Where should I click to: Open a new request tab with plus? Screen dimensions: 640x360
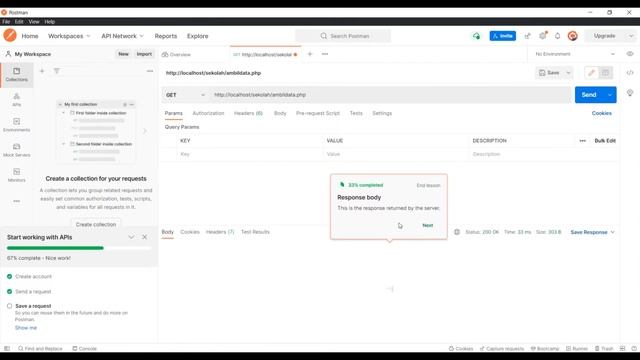310,54
